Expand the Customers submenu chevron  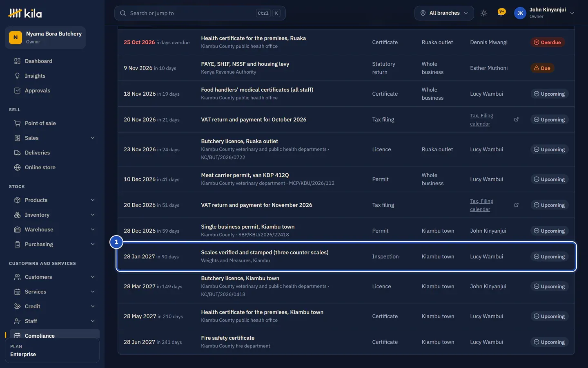point(93,277)
